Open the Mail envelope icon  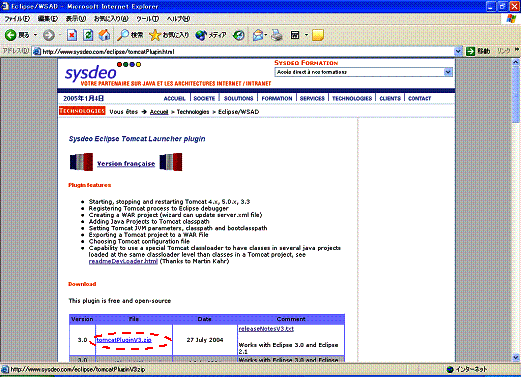(258, 35)
